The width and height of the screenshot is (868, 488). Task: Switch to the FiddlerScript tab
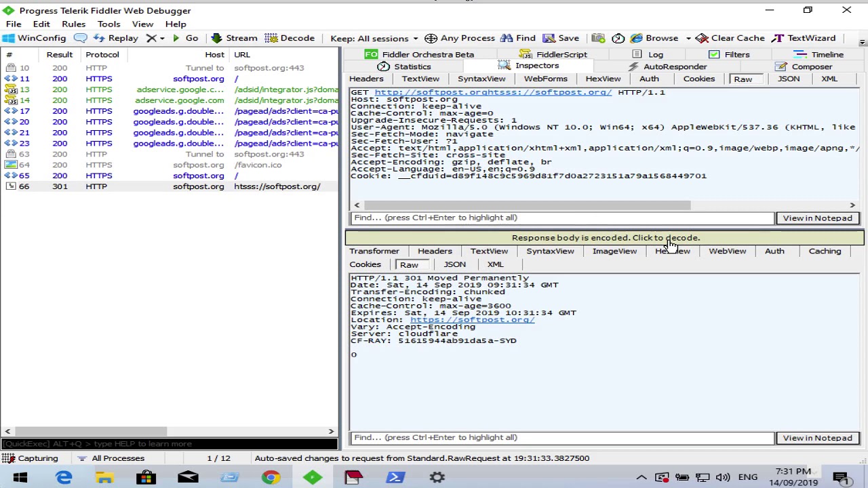[x=553, y=54]
